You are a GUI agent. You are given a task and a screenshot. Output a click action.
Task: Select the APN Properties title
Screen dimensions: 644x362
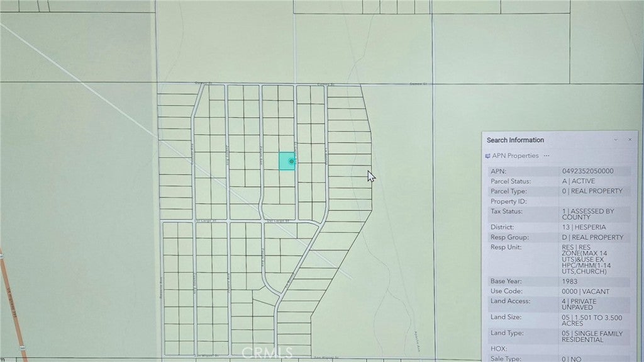(516, 156)
